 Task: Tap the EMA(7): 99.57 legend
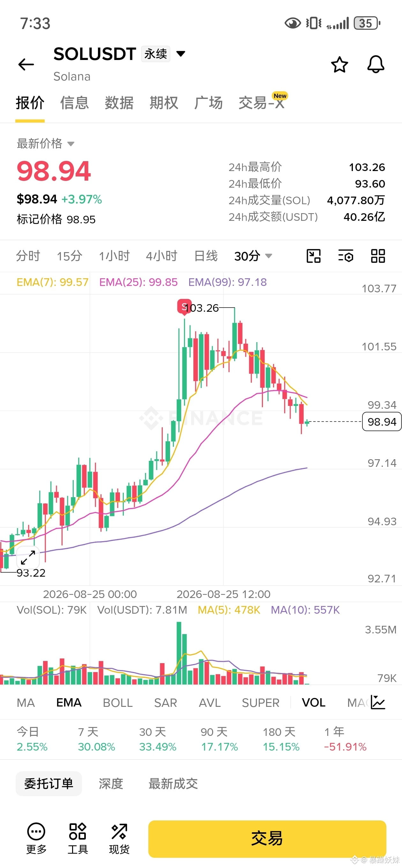(x=53, y=282)
